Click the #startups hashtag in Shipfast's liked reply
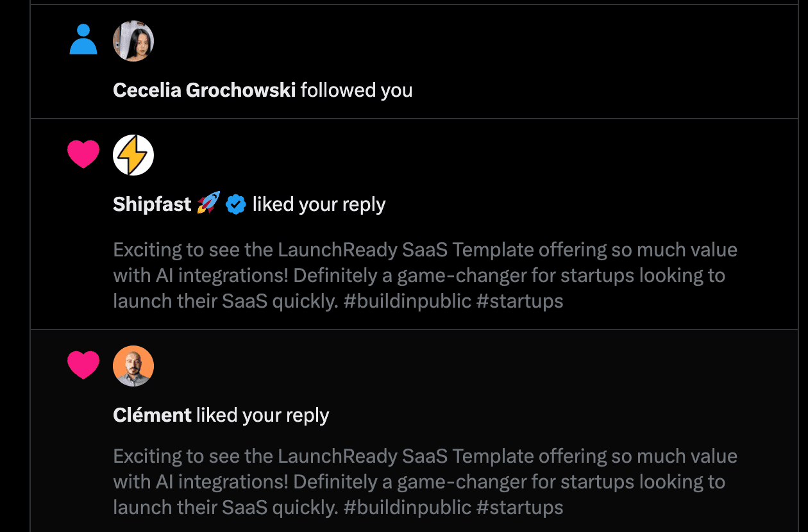808x532 pixels. tap(521, 300)
